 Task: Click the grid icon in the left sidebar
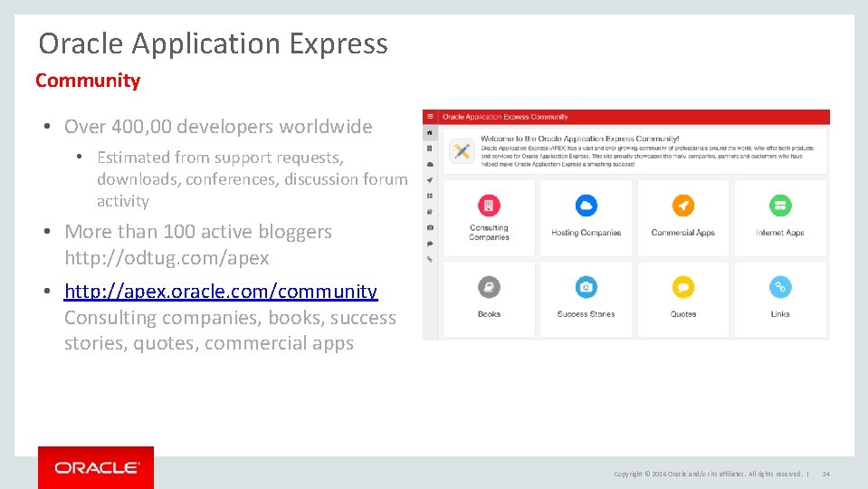[430, 196]
